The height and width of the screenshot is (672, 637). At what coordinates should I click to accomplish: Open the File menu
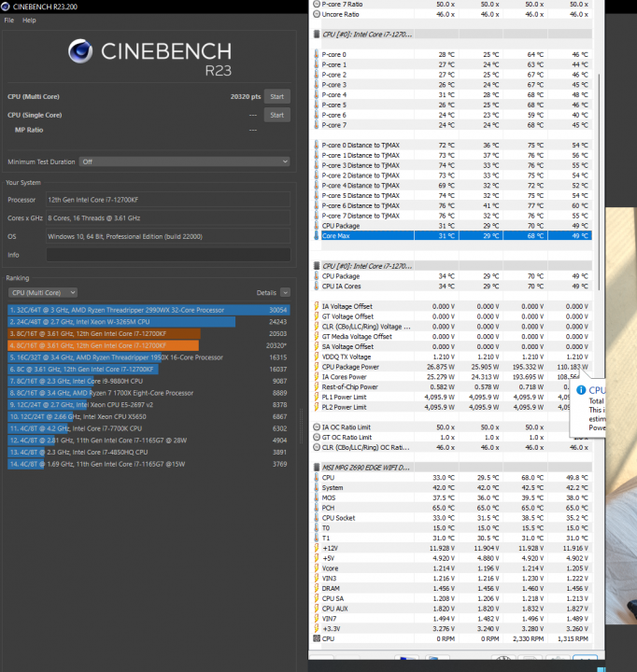(9, 20)
